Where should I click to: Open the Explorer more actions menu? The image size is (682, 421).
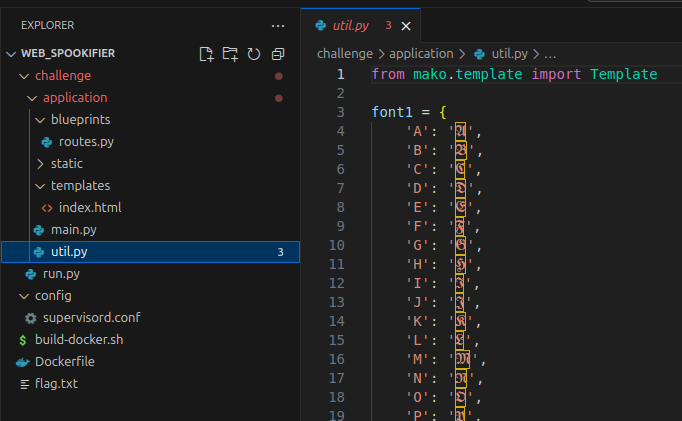[x=278, y=26]
